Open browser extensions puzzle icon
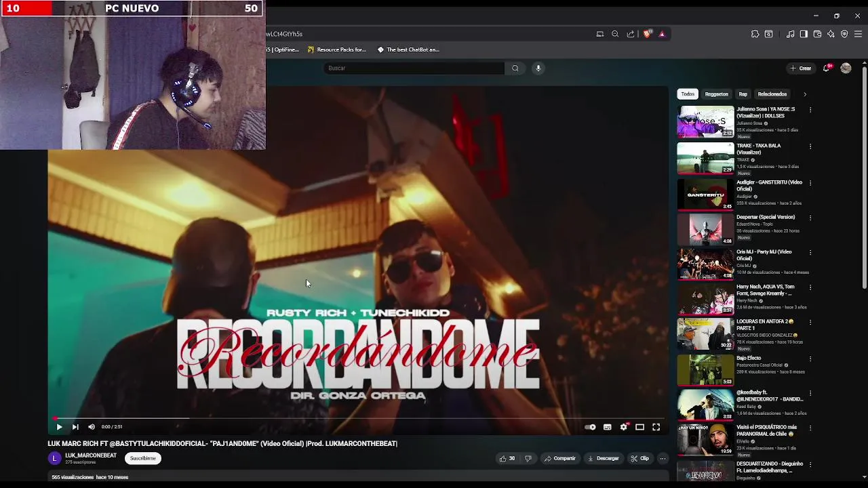The image size is (868, 488). click(x=755, y=34)
